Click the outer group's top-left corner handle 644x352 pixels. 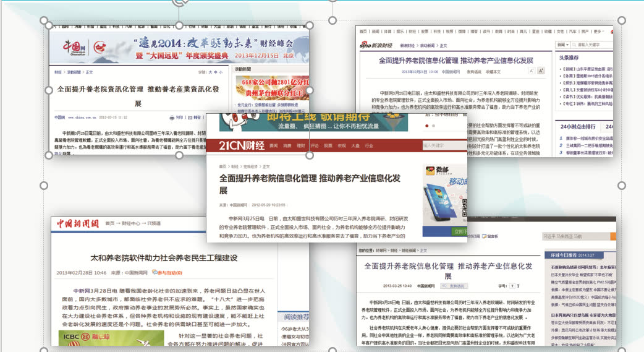click(x=44, y=20)
